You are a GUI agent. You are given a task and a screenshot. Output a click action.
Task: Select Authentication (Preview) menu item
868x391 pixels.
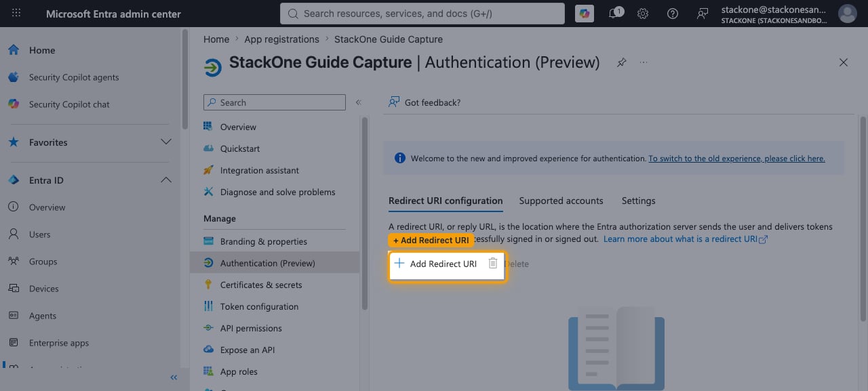pyautogui.click(x=275, y=263)
